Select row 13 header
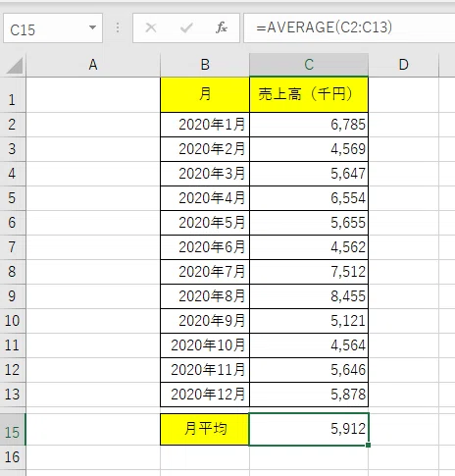This screenshot has width=455, height=476. (x=13, y=395)
